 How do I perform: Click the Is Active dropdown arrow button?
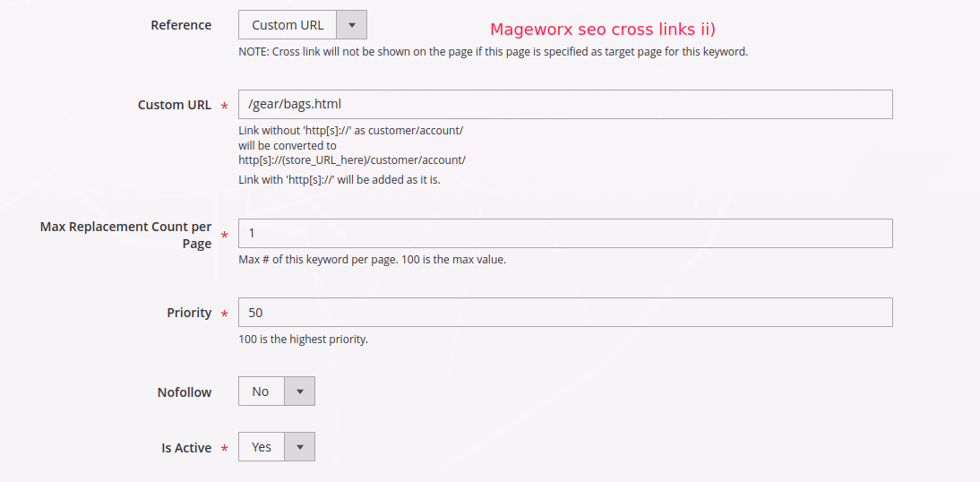click(x=299, y=447)
